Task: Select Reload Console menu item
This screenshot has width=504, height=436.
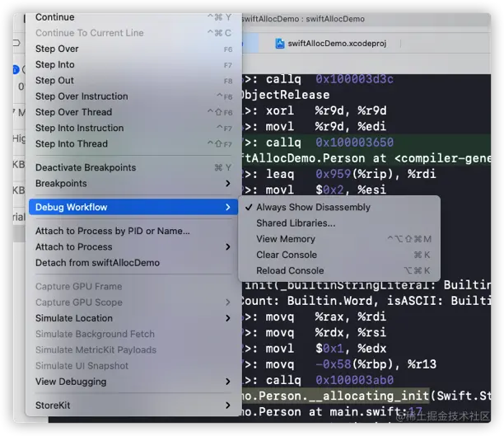Action: tap(339, 270)
